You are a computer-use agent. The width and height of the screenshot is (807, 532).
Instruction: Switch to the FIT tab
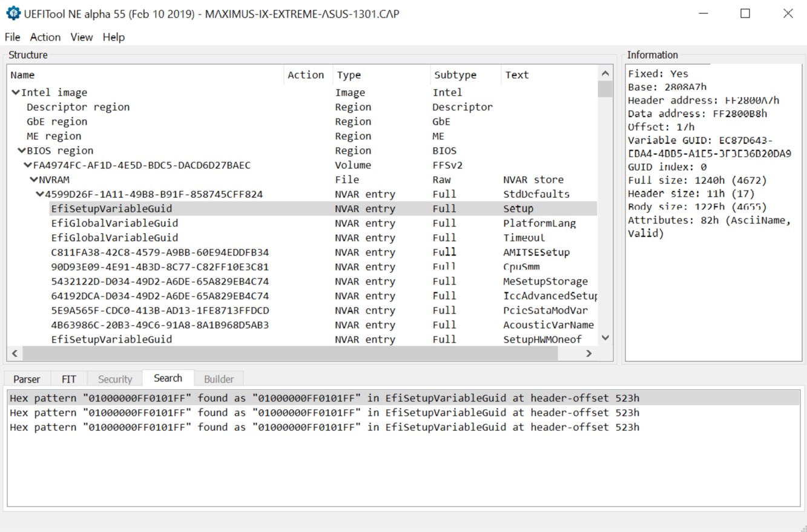pyautogui.click(x=69, y=379)
